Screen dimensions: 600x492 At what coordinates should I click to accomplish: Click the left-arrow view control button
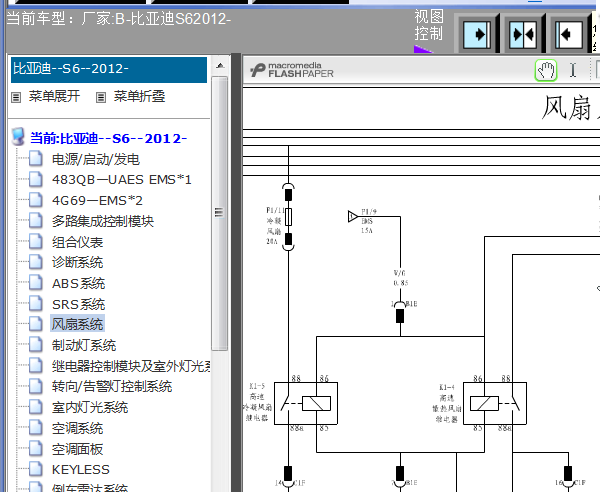[569, 34]
